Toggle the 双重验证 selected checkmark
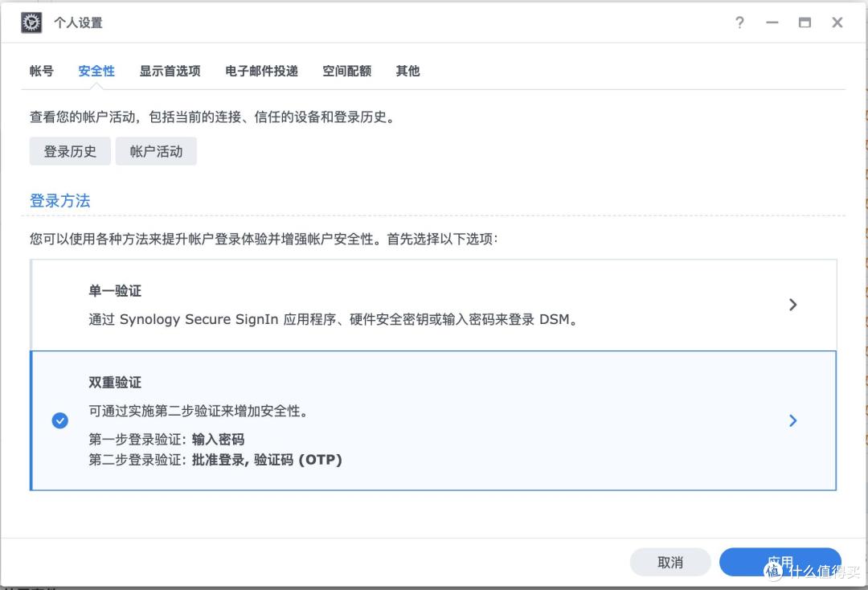 pos(59,420)
